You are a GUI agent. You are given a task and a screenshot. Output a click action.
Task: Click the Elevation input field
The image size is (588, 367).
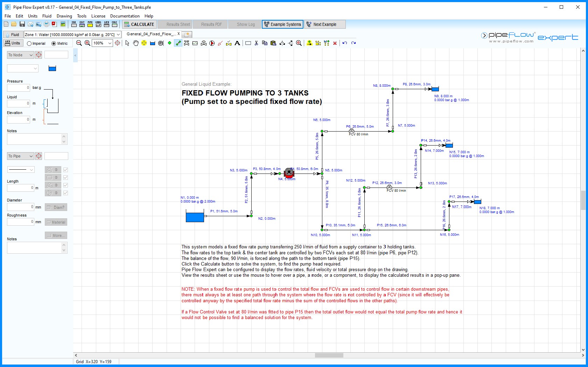point(19,120)
